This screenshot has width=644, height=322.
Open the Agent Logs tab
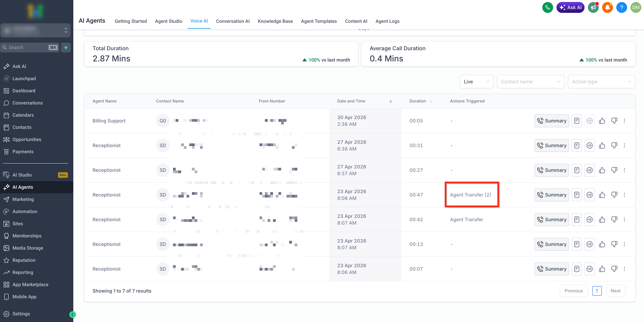click(x=387, y=21)
